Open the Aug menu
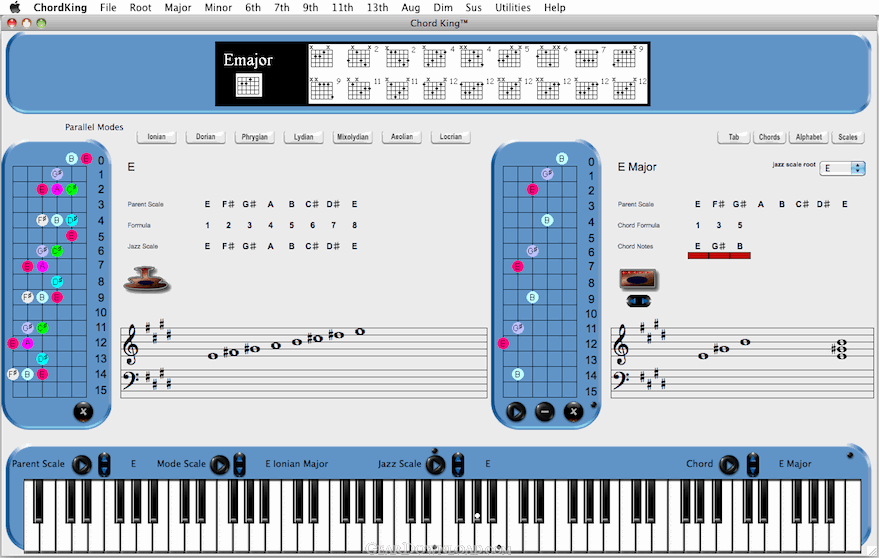Screen dimensions: 879x558 pos(410,7)
